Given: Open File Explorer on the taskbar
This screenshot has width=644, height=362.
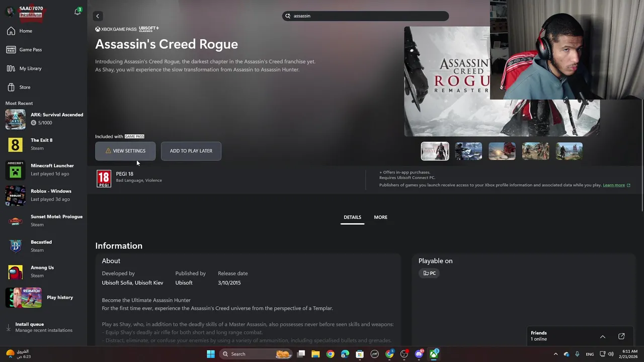Looking at the screenshot, I should click(315, 354).
